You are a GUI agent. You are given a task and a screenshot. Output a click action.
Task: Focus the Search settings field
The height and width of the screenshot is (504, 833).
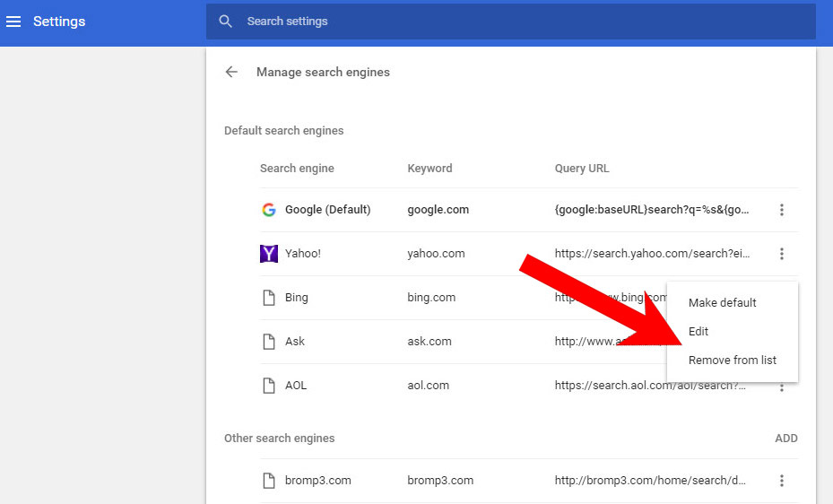pos(510,22)
